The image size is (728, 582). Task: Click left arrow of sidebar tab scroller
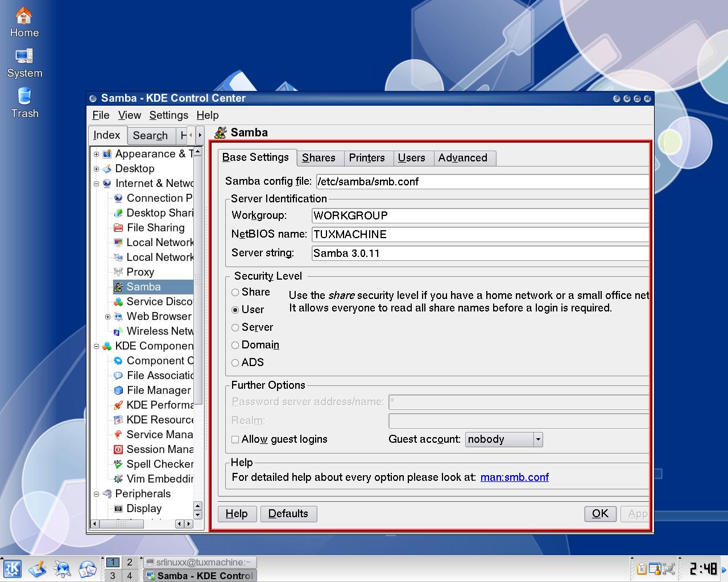191,135
